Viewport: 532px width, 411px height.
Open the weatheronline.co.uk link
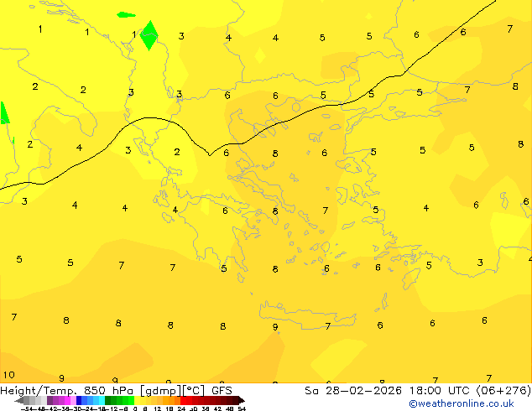coord(461,403)
